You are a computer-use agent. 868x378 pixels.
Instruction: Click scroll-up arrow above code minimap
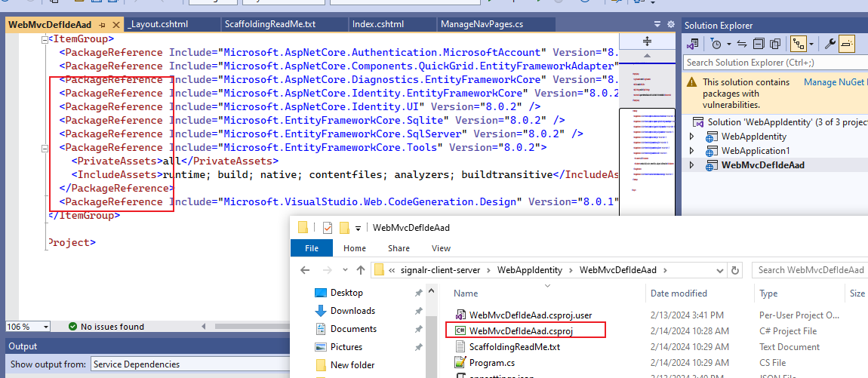pos(648,56)
